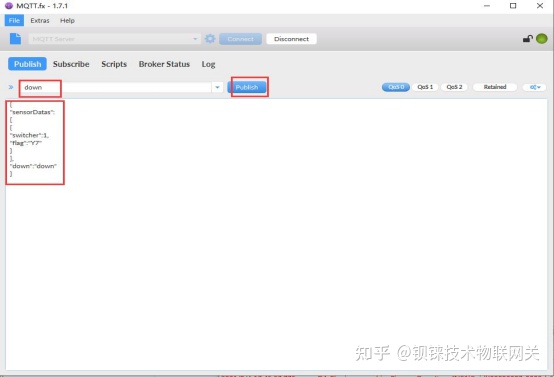The width and height of the screenshot is (554, 377).
Task: Close the MQTT.fx window
Action: pos(540,6)
